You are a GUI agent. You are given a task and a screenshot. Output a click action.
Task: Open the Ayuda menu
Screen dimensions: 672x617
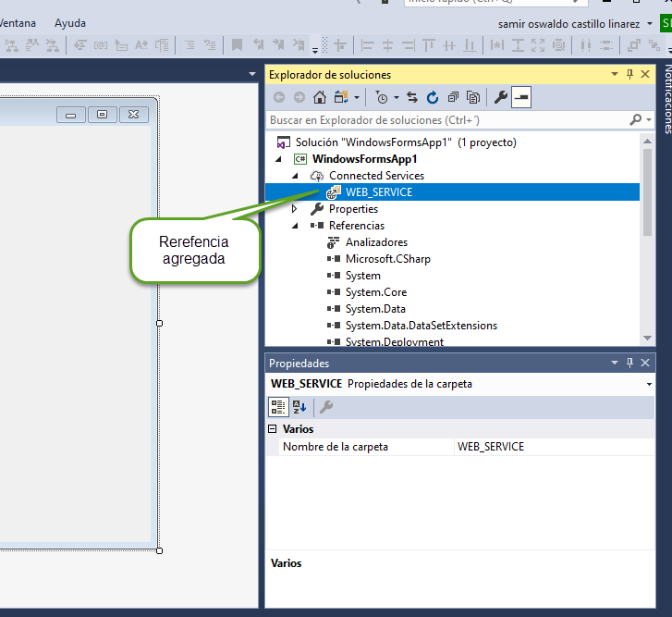coord(70,23)
